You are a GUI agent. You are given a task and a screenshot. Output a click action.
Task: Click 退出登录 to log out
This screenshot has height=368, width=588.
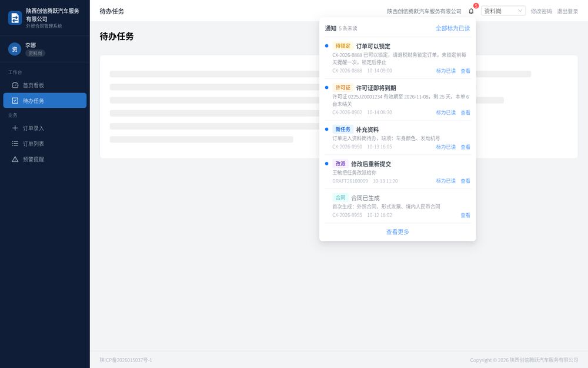point(567,11)
